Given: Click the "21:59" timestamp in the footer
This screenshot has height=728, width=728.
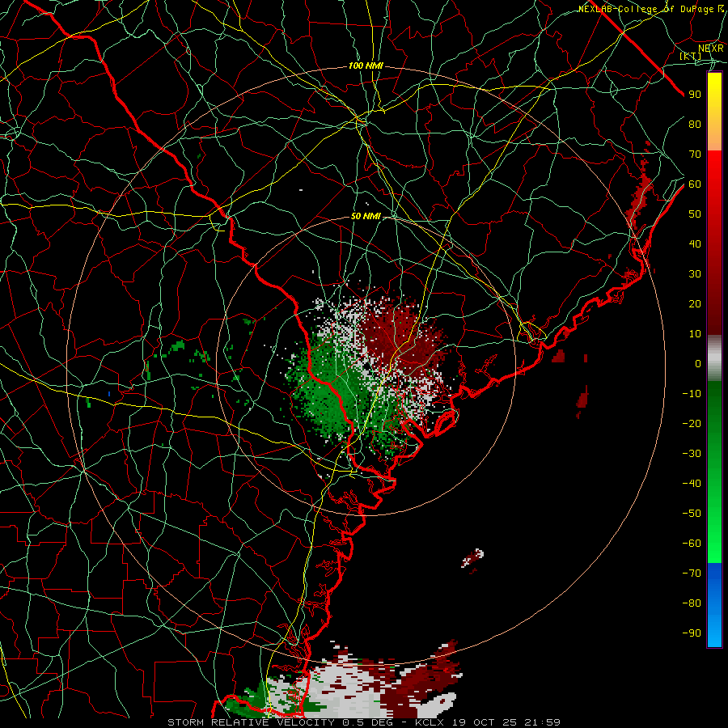Looking at the screenshot, I should 542,722.
